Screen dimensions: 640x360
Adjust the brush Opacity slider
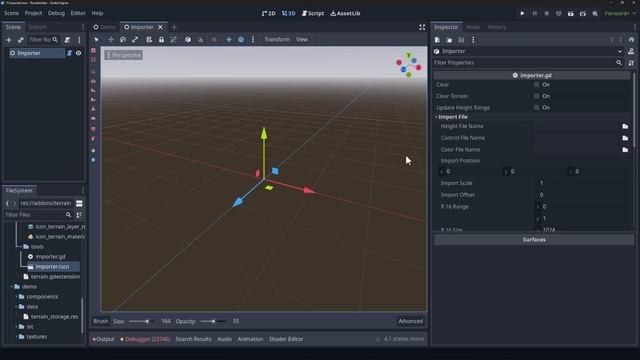click(213, 321)
